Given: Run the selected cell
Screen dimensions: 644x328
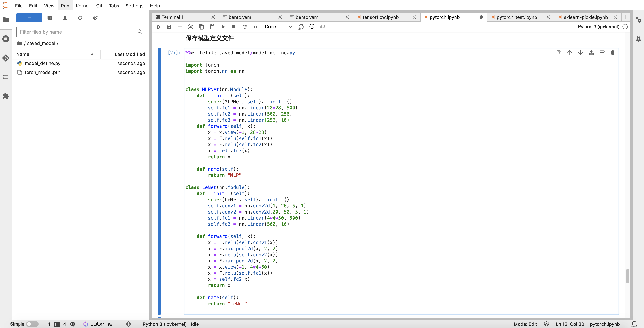Looking at the screenshot, I should click(x=223, y=27).
